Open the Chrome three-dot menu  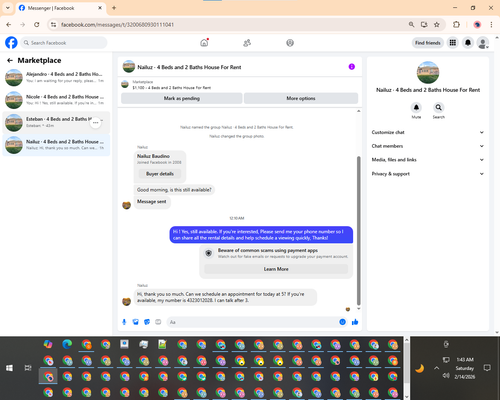pos(491,24)
